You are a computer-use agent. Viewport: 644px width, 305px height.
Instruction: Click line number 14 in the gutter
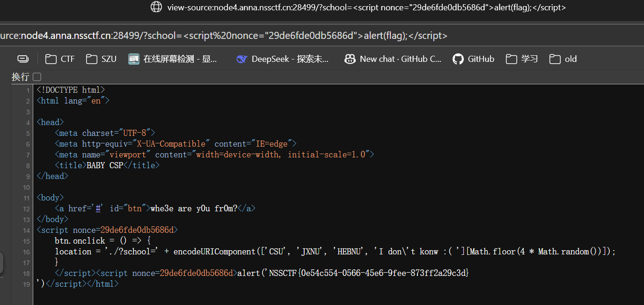tap(27, 231)
